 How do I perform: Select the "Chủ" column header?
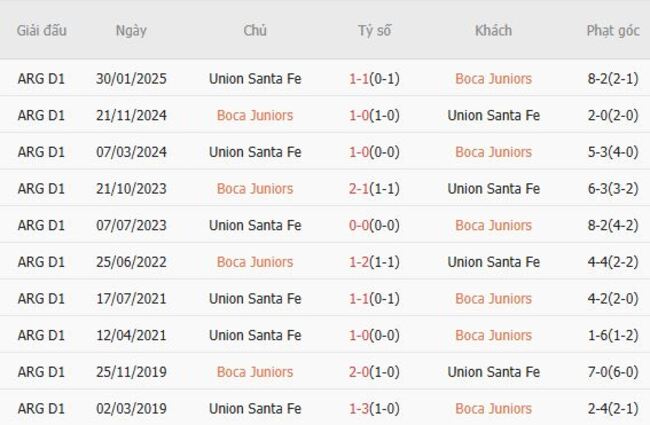(x=255, y=30)
